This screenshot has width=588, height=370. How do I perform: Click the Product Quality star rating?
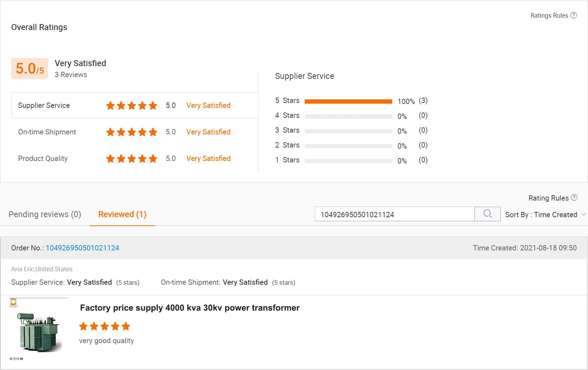131,158
